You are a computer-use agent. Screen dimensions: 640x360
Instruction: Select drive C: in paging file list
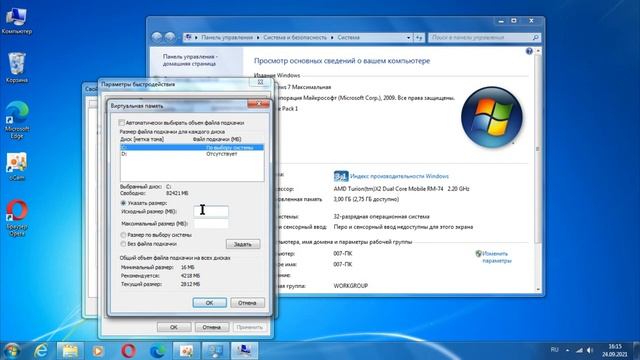191,147
